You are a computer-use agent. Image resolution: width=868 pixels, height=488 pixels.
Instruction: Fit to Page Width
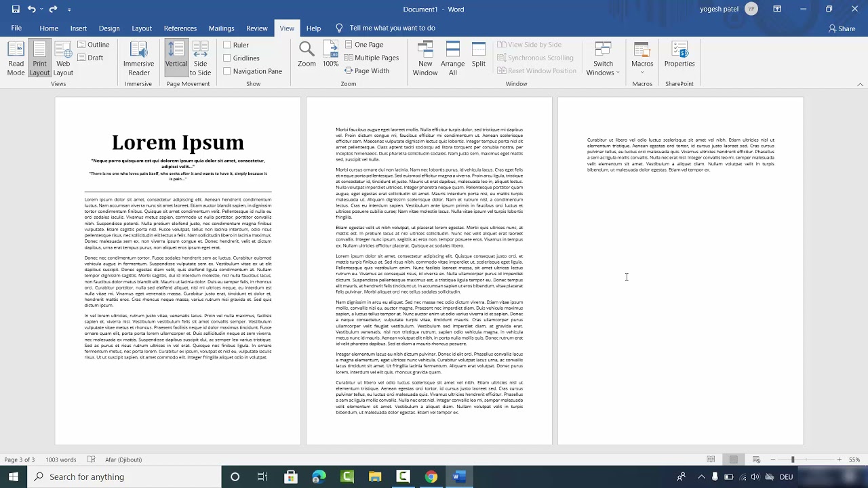click(x=367, y=70)
